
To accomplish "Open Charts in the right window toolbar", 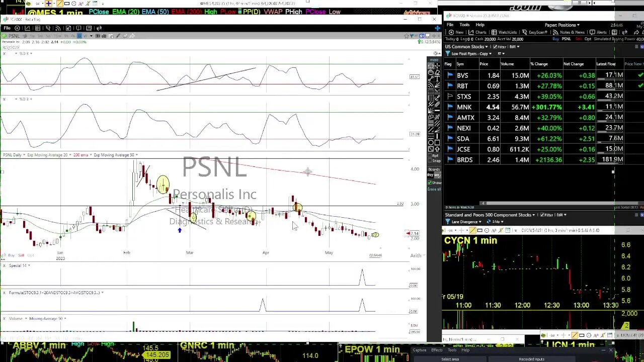I will [x=477, y=32].
